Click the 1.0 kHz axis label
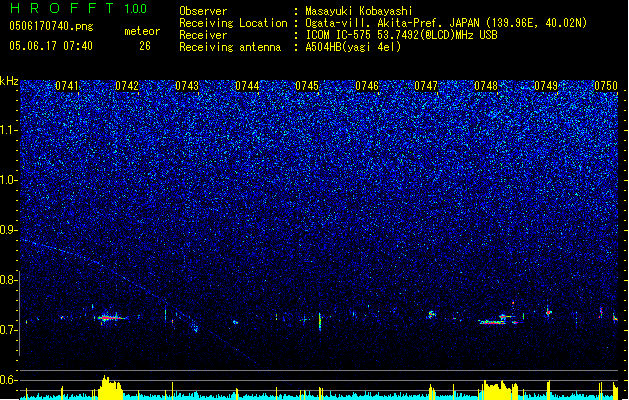 click(x=9, y=181)
